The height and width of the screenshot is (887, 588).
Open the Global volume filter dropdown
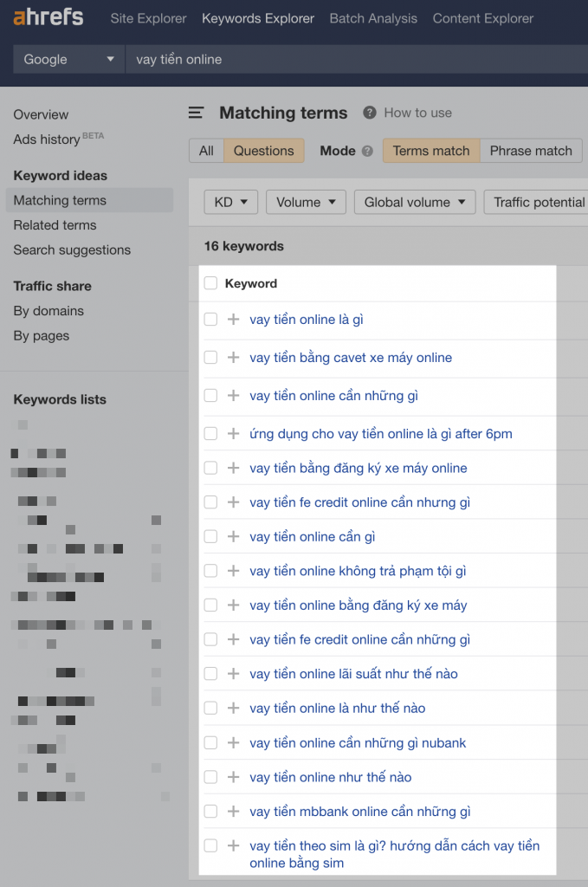tap(415, 202)
